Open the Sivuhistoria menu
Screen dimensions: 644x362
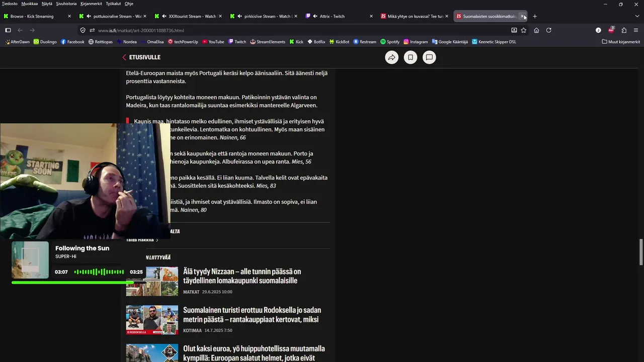[x=66, y=4]
